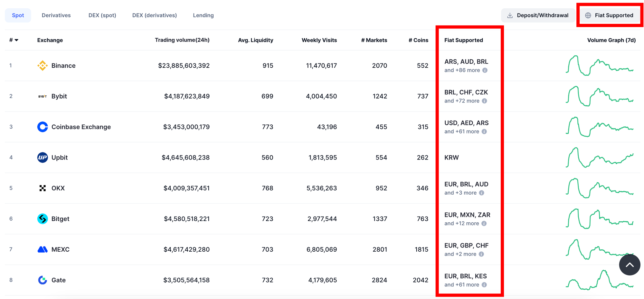Screen dimensions: 644x299
Task: Click the Volume Graph (7d) column header
Action: pos(611,40)
